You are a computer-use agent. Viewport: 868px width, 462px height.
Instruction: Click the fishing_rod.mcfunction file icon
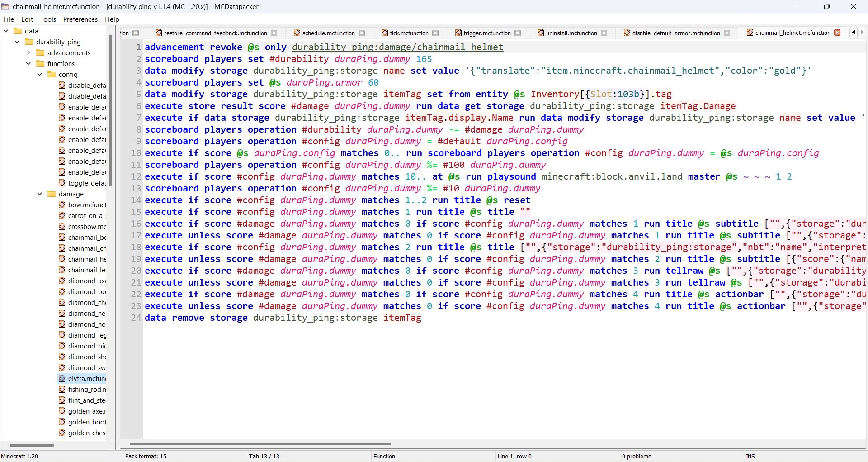click(62, 389)
